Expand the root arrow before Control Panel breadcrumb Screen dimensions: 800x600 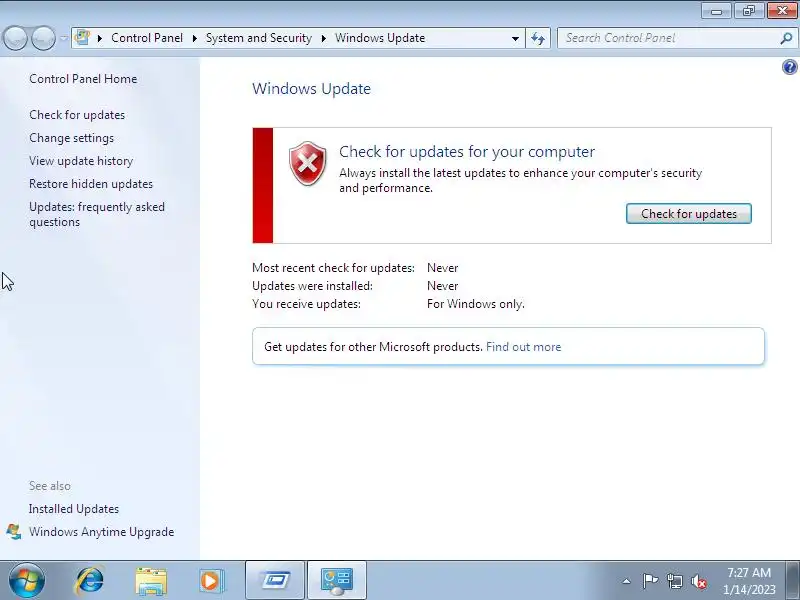click(100, 38)
